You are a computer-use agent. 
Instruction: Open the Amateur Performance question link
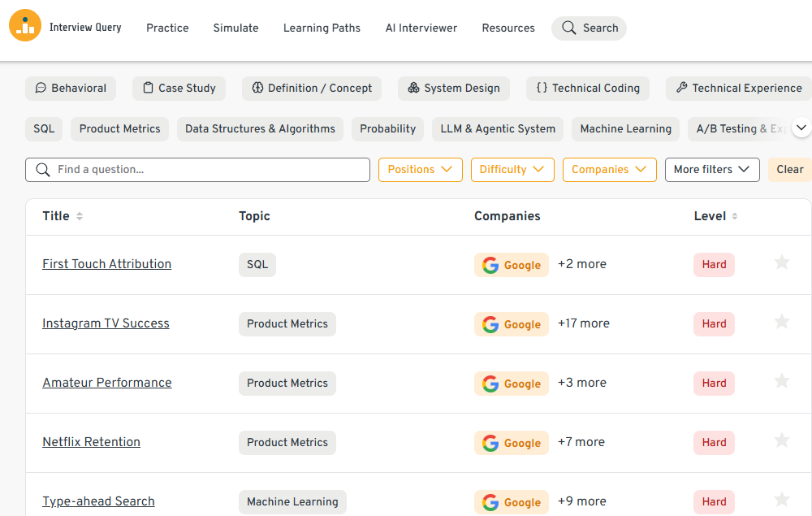click(107, 383)
